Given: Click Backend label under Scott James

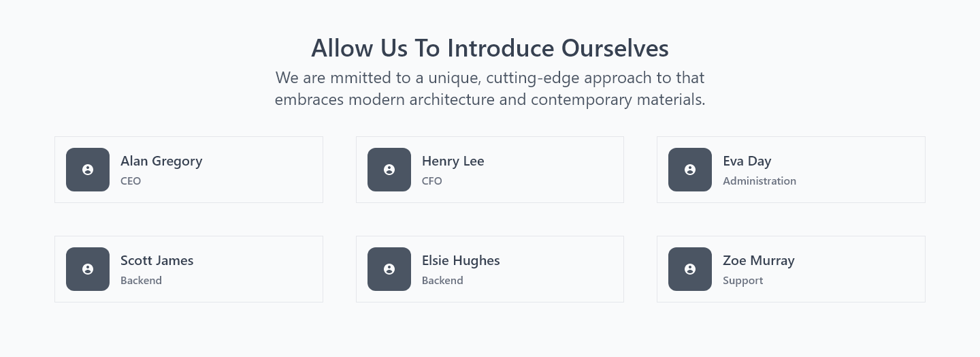Looking at the screenshot, I should coord(141,281).
